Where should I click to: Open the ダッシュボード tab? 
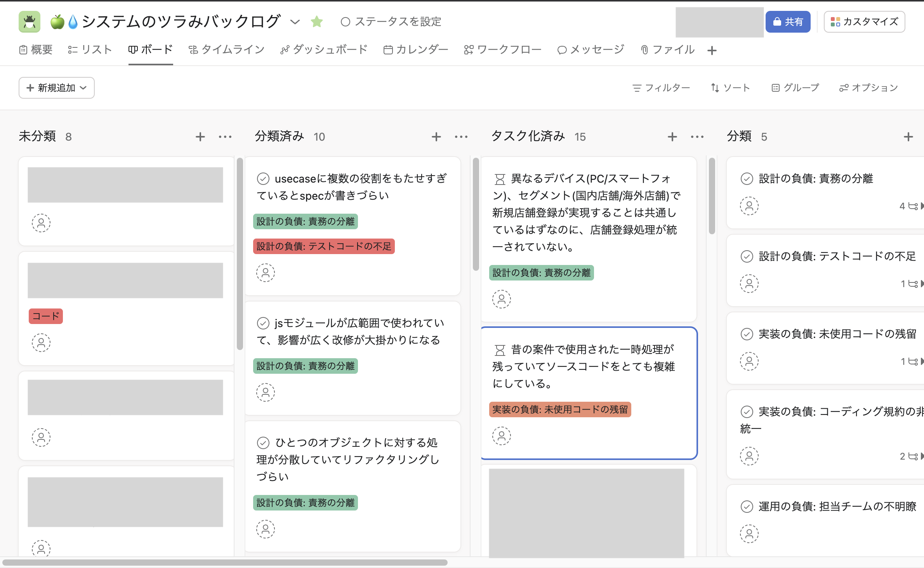[324, 50]
